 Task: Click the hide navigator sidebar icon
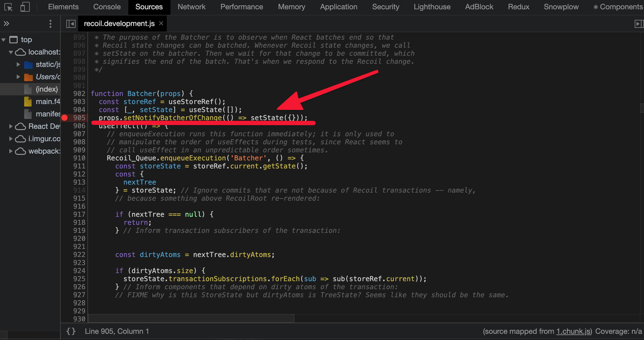[x=70, y=23]
